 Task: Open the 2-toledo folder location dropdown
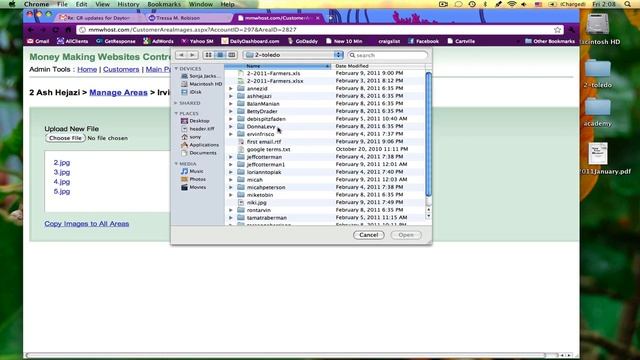pos(293,55)
